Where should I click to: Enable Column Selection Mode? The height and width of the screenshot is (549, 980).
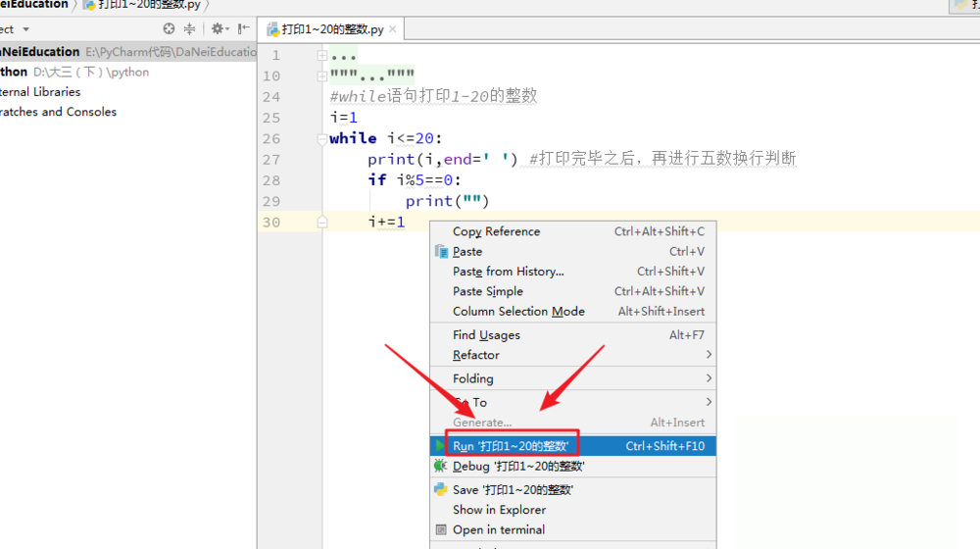click(x=573, y=312)
